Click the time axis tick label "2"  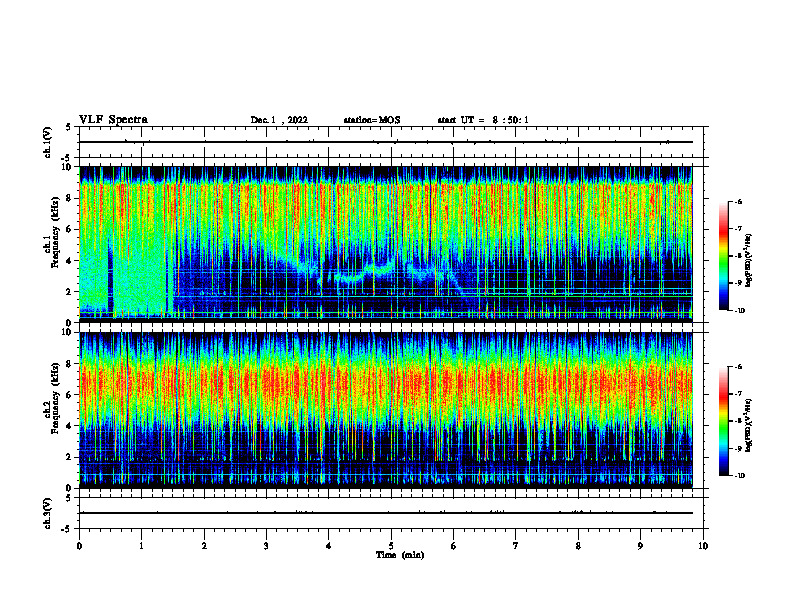(x=204, y=546)
